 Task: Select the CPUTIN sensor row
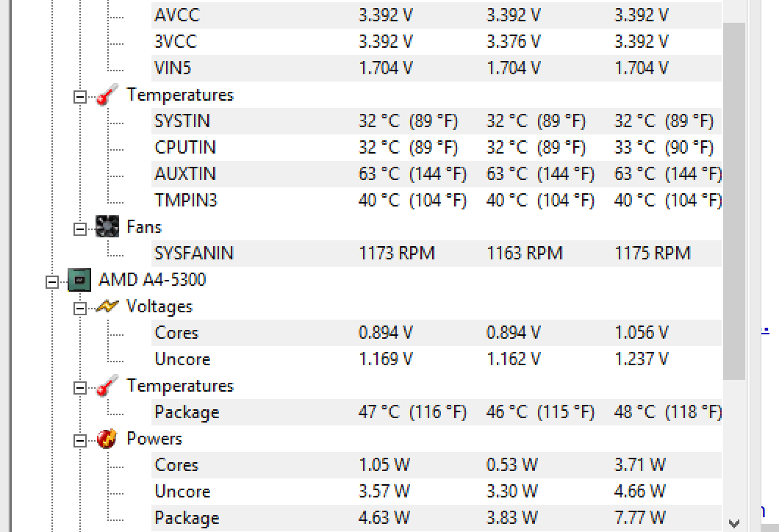tap(437, 148)
